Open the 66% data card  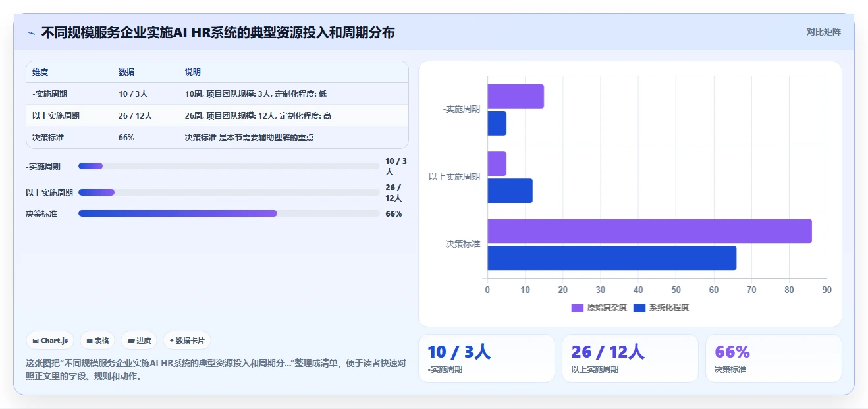[x=774, y=358]
